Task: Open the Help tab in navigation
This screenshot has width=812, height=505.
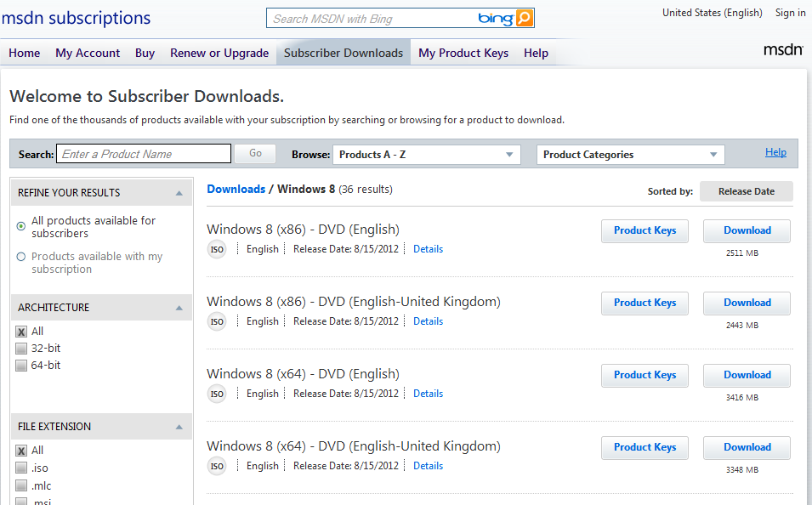Action: pyautogui.click(x=536, y=54)
